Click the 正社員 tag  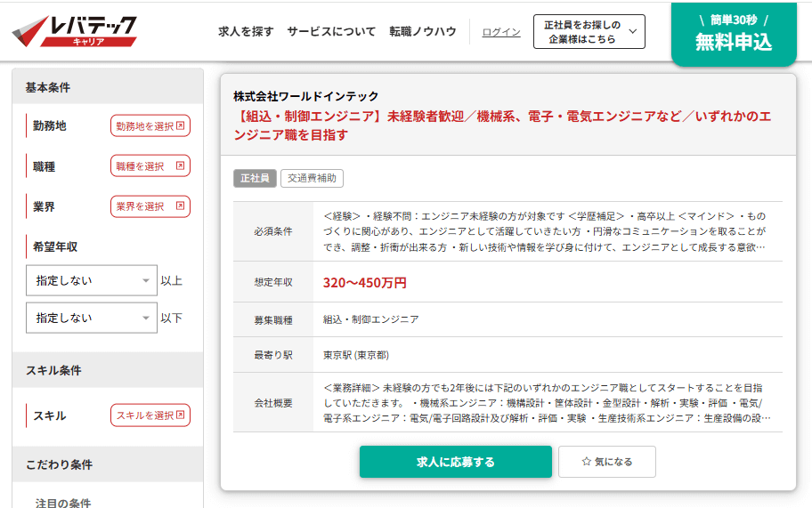(x=255, y=179)
